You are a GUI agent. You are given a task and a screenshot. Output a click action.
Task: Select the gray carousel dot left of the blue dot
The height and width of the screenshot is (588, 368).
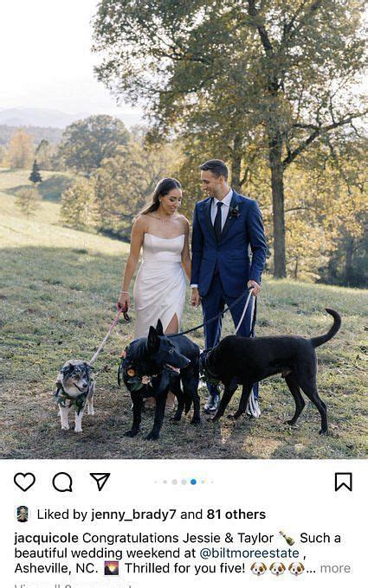184,482
